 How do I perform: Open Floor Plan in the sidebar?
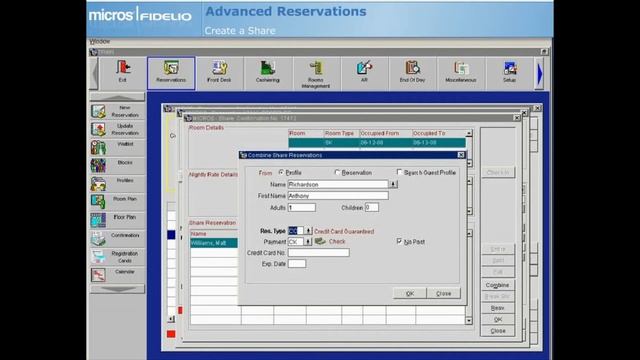(117, 220)
